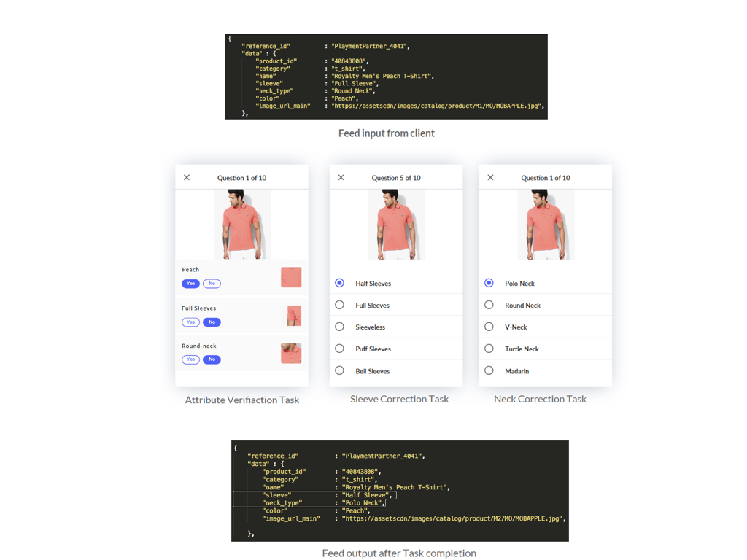
Task: Click "PlaymentPartner_4041" in the input feed
Action: 370,46
